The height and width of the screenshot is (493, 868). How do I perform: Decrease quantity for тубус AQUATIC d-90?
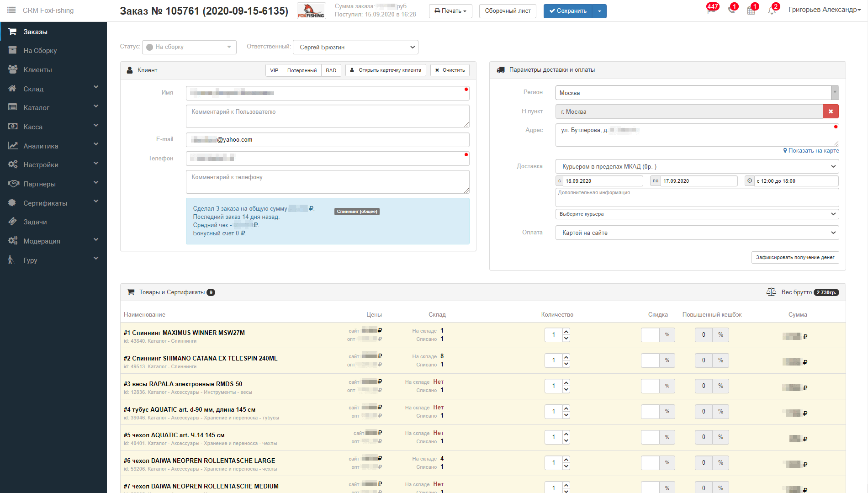click(x=566, y=415)
